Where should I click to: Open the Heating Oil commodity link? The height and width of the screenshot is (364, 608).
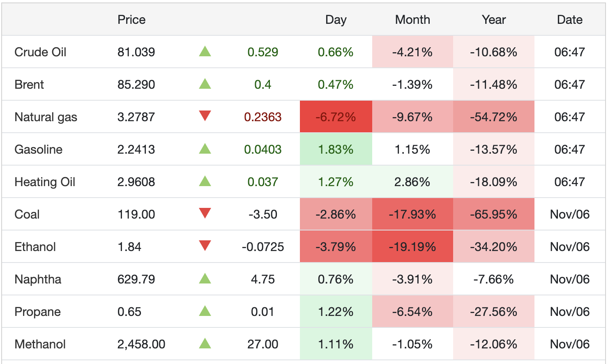[45, 182]
